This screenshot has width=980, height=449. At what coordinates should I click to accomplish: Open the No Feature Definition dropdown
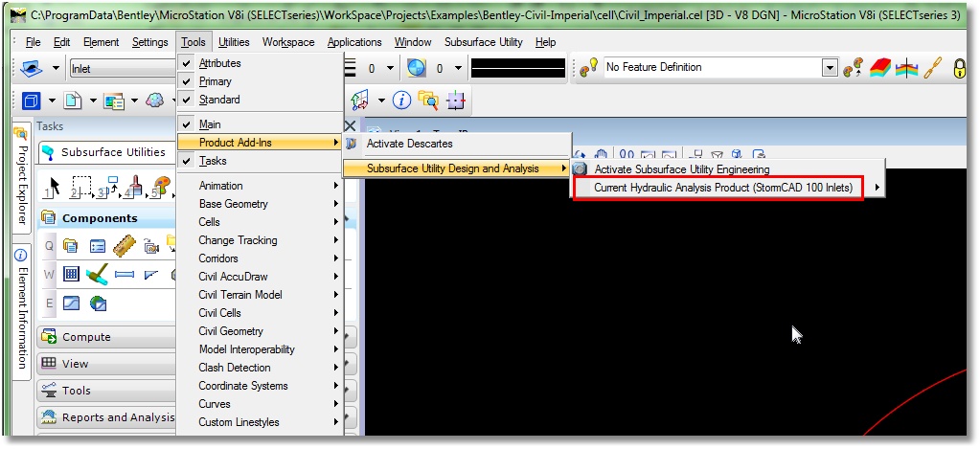(x=830, y=67)
